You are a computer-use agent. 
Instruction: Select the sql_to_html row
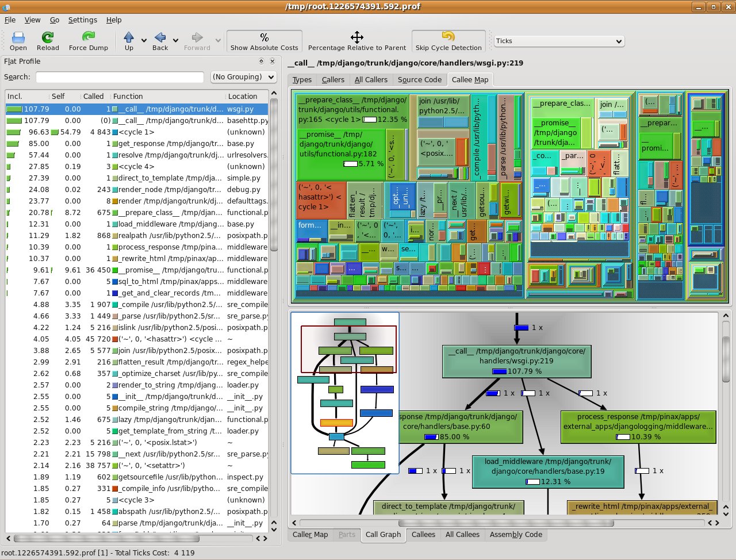(137, 282)
